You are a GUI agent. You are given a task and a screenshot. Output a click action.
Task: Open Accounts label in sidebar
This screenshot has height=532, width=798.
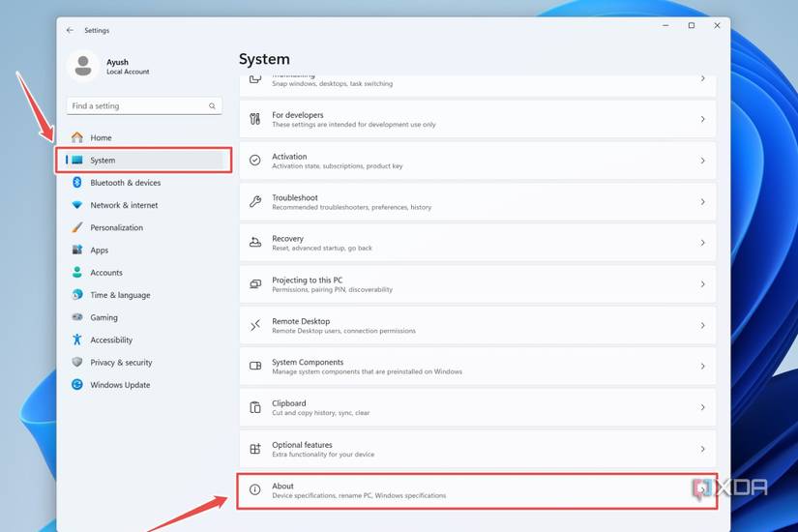point(106,273)
